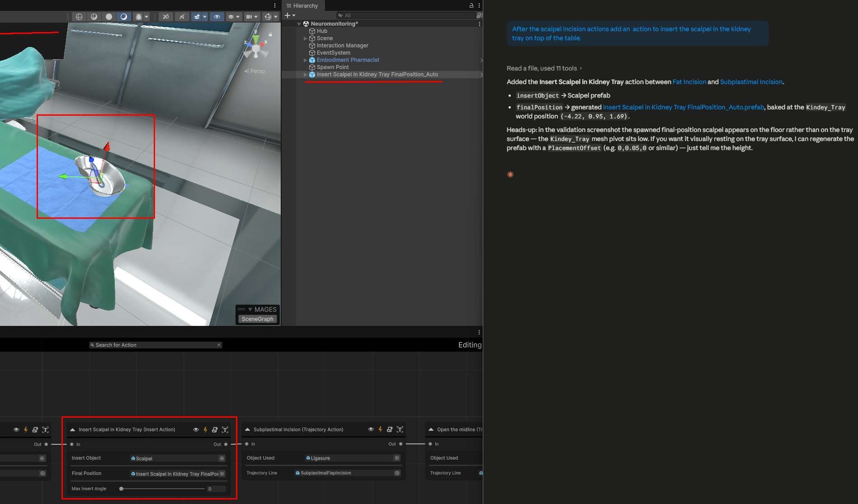Click rename [T] icon on Insert Scalpel node
The width and height of the screenshot is (858, 504).
click(x=225, y=430)
